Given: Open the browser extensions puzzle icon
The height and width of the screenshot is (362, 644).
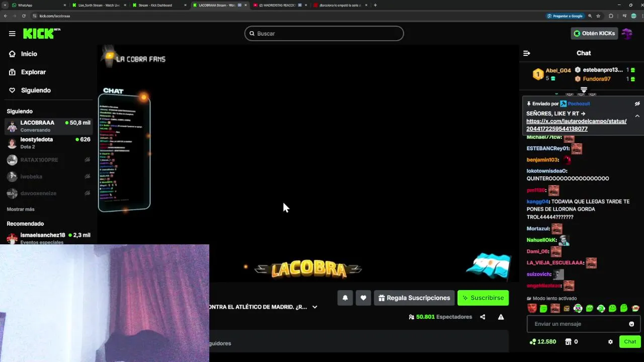Looking at the screenshot, I should coord(611,16).
